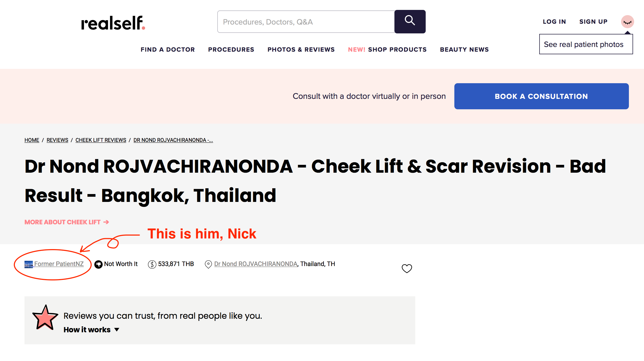Toggle the LOG IN form open
This screenshot has width=644, height=361.
tap(554, 21)
